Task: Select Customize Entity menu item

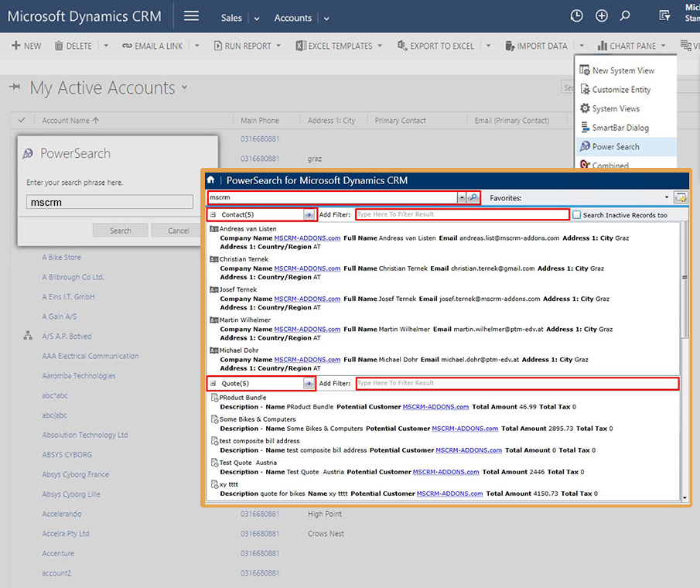Action: (626, 90)
